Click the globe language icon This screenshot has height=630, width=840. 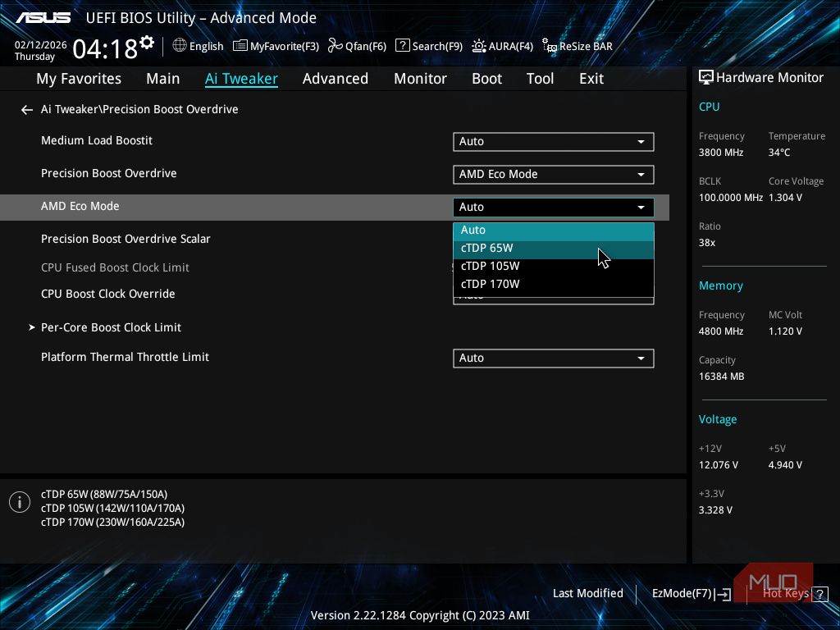tap(180, 46)
